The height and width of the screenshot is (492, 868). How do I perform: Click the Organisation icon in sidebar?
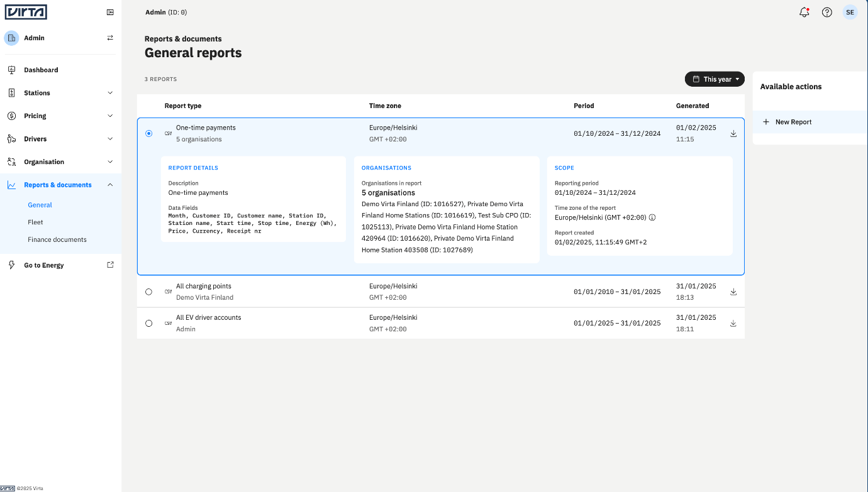(x=11, y=161)
